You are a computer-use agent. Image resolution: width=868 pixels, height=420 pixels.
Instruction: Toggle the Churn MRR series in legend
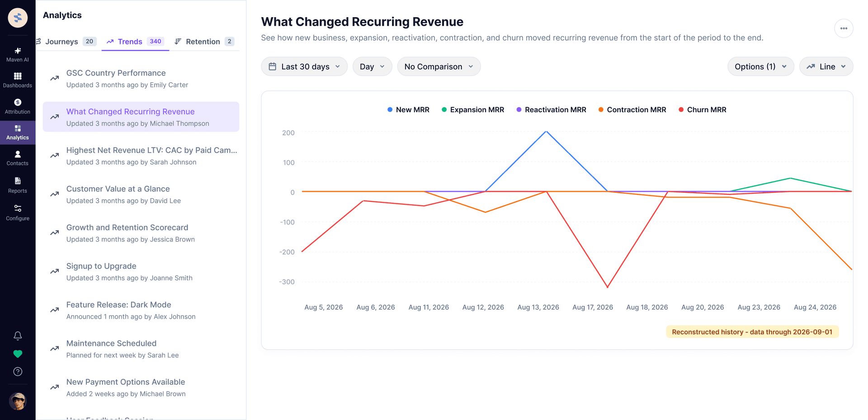[703, 110]
